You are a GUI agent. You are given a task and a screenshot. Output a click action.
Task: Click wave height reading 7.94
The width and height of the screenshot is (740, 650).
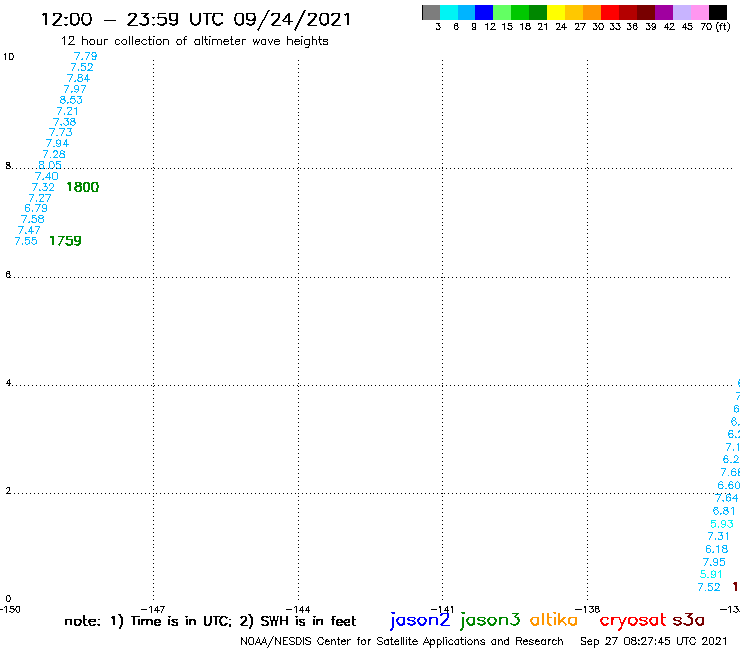click(58, 143)
